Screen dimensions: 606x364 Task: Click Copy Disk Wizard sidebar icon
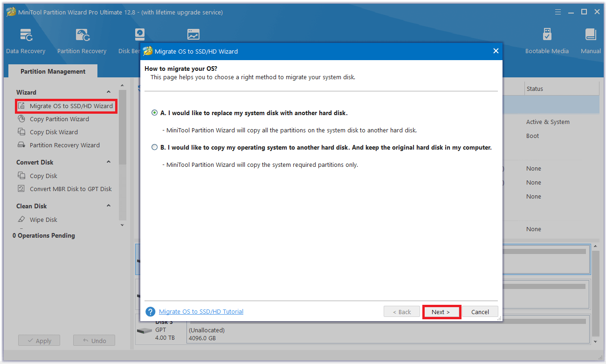(x=21, y=132)
